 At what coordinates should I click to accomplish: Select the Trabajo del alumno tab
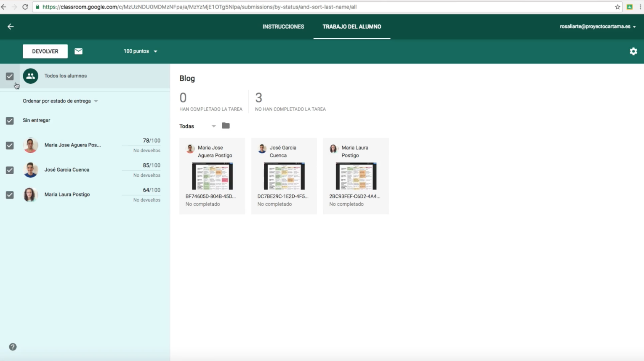(351, 27)
